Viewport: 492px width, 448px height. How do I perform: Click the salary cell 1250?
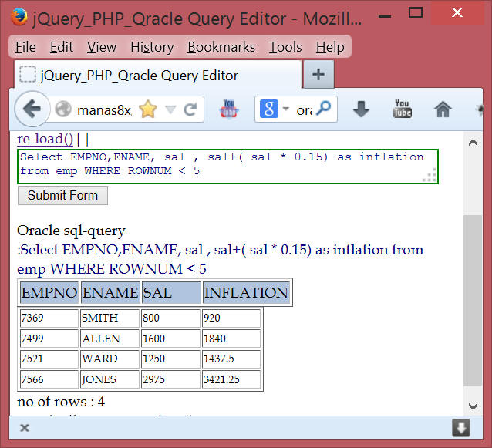pos(170,359)
